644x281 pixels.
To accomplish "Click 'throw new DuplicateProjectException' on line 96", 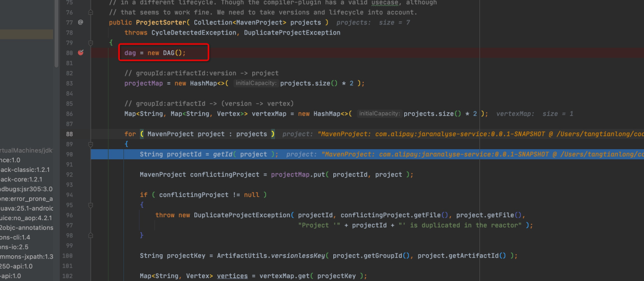I will (x=222, y=215).
